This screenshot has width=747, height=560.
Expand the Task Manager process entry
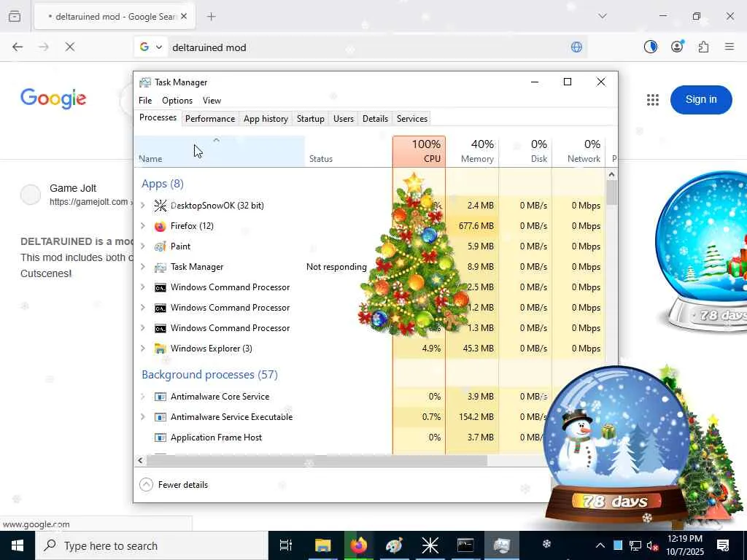pyautogui.click(x=143, y=267)
